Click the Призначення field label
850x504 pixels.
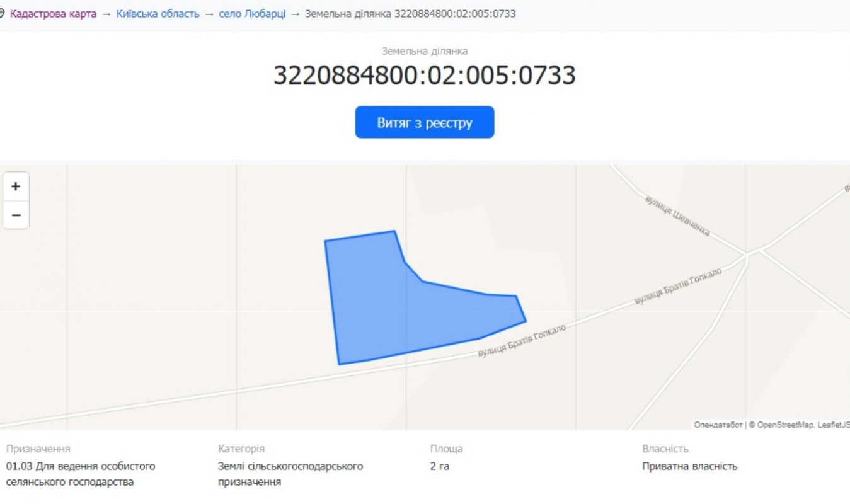(x=38, y=449)
